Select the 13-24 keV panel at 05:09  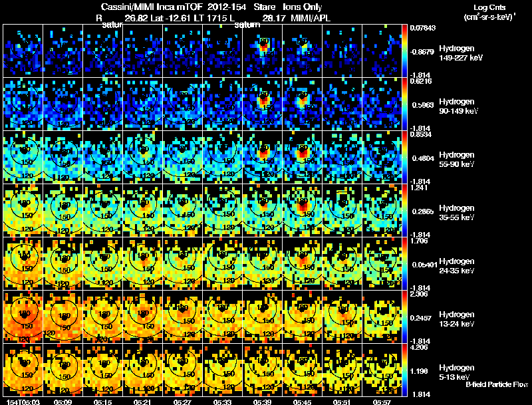[x=63, y=317]
